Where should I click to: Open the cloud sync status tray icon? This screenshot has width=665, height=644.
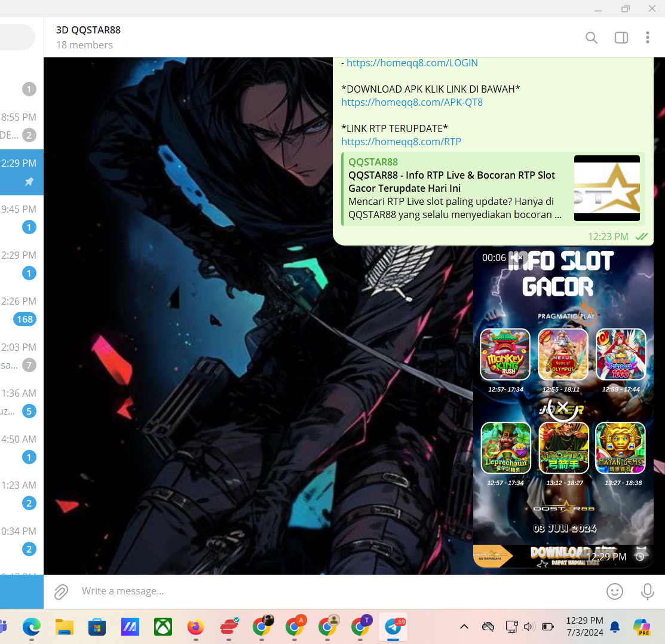[488, 627]
